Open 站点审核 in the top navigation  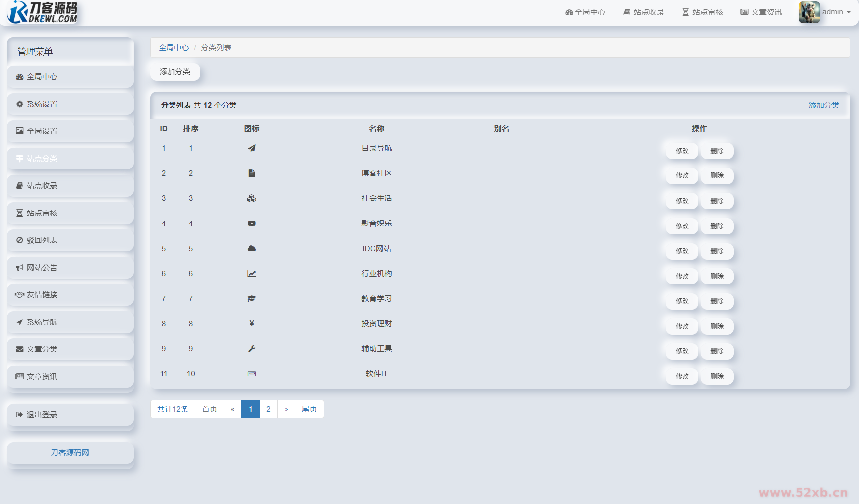tap(702, 12)
